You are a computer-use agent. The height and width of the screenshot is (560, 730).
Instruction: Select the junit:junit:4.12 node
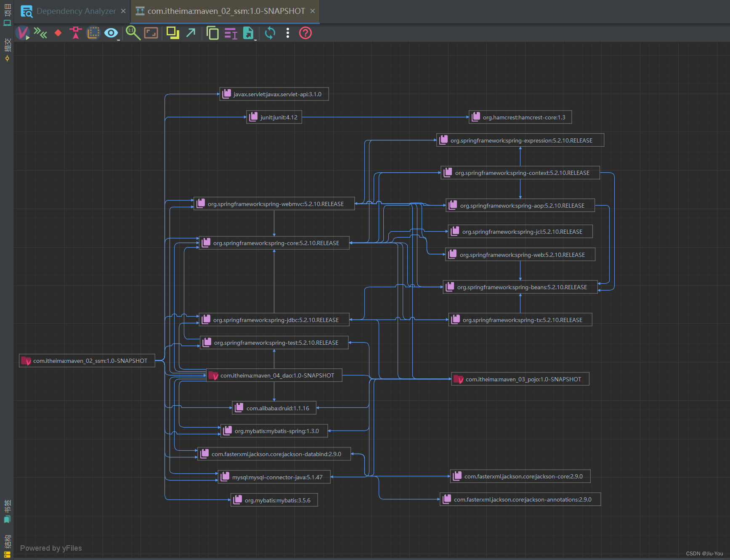click(x=274, y=117)
